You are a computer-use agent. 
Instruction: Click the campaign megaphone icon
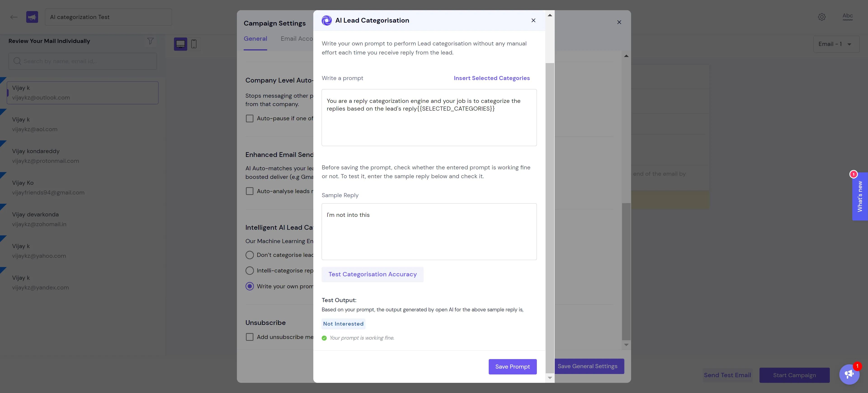32,17
